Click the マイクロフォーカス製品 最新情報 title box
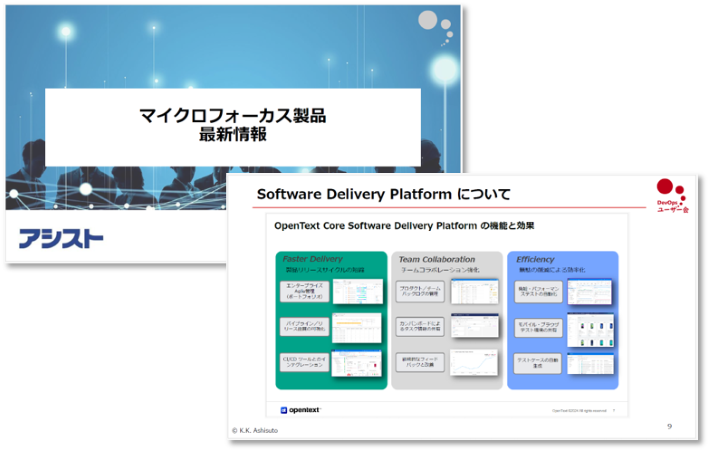This screenshot has height=452, width=710. pyautogui.click(x=232, y=126)
